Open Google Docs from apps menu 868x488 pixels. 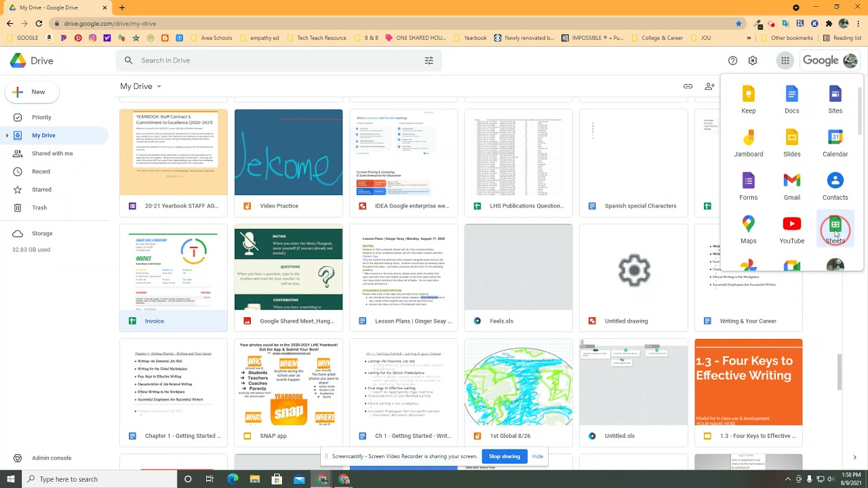[x=791, y=100]
